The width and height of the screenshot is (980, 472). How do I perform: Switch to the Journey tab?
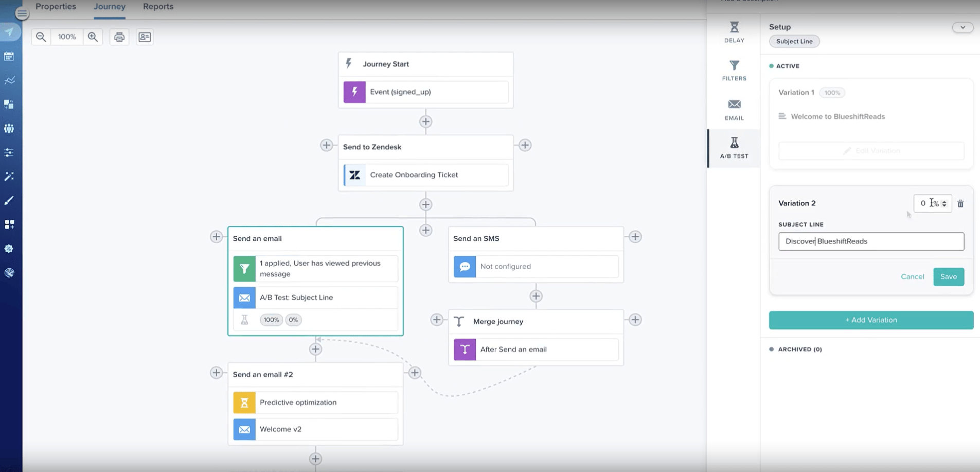[110, 7]
